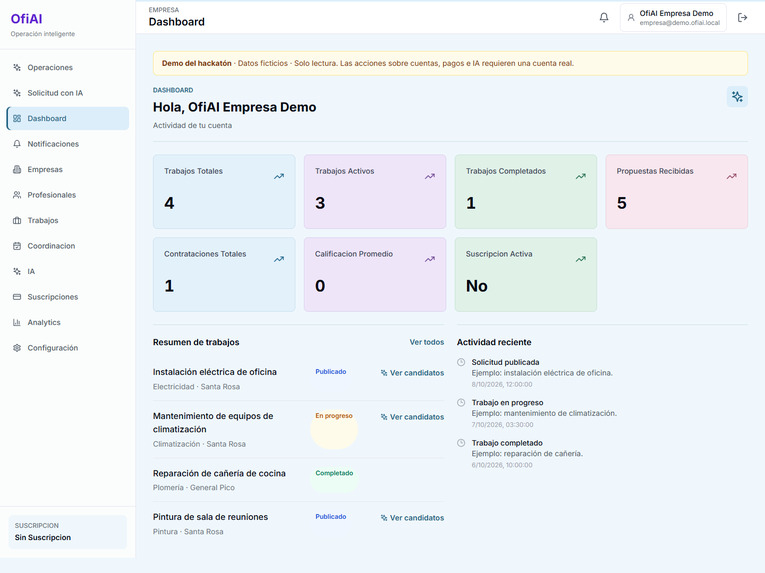View candidates for Instalación eléctrica de oficina
Viewport: 765px width, 573px height.
click(412, 373)
